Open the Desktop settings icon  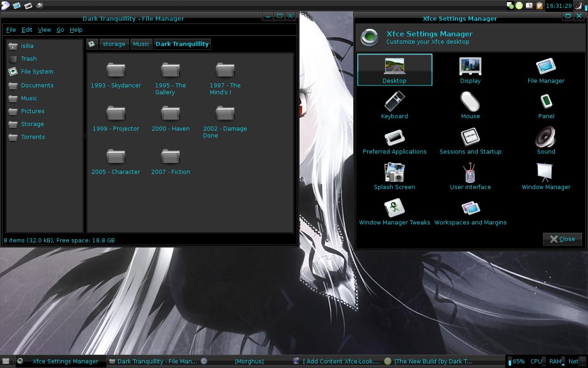point(395,70)
